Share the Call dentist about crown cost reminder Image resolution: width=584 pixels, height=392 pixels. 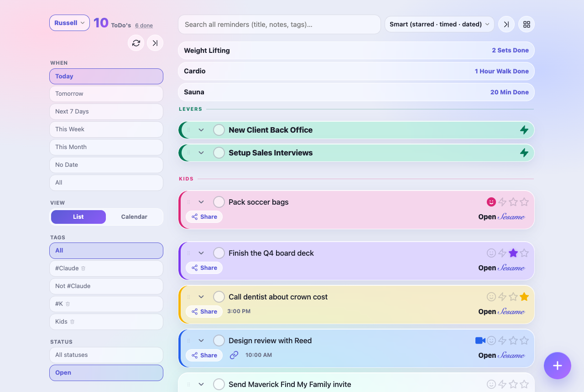pos(204,311)
